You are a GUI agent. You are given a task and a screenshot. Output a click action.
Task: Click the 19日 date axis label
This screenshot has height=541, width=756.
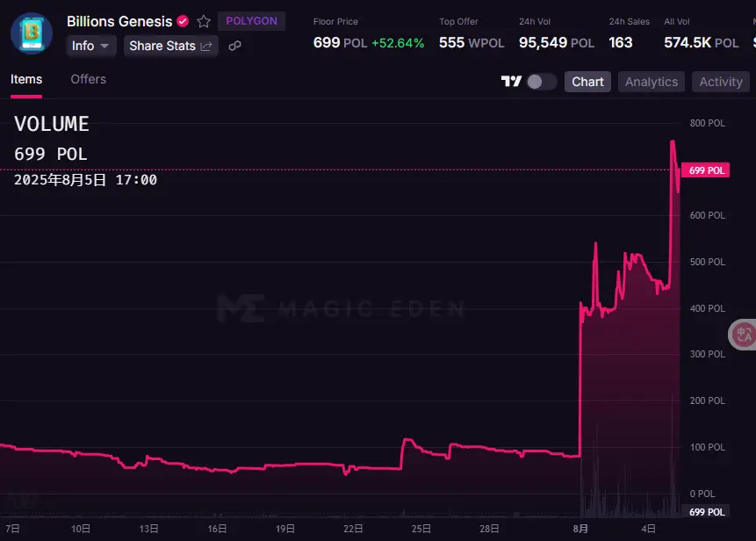pyautogui.click(x=285, y=529)
